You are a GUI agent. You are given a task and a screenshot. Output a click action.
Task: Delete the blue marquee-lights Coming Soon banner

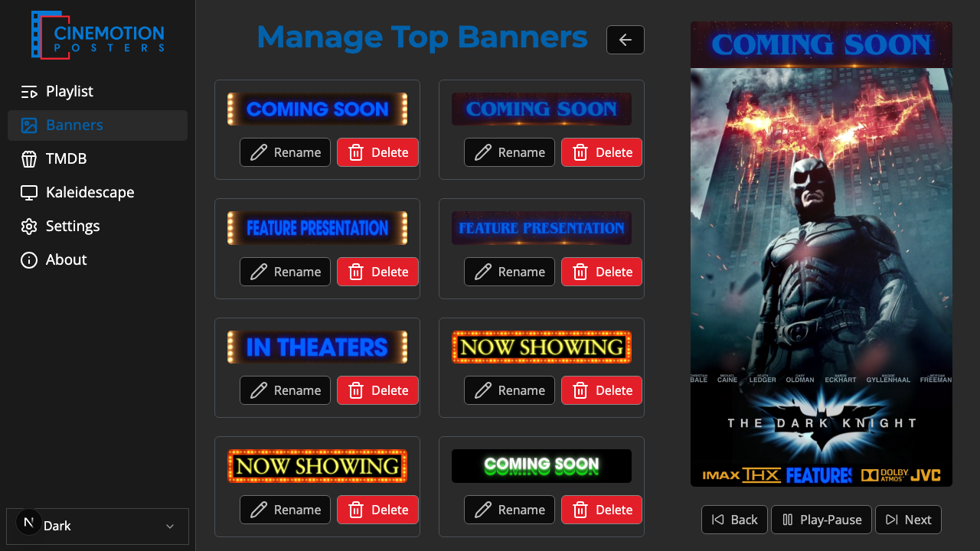378,152
